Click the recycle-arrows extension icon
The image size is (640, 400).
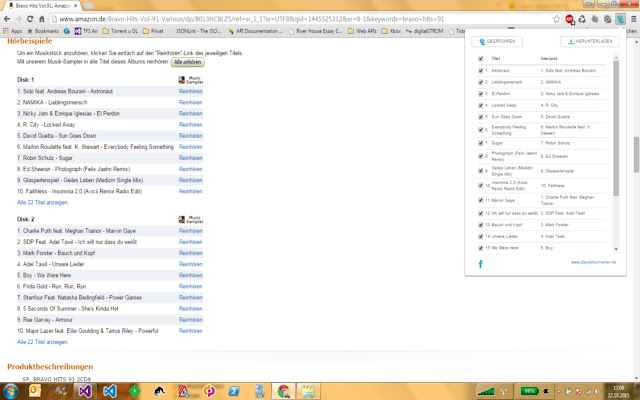point(582,19)
